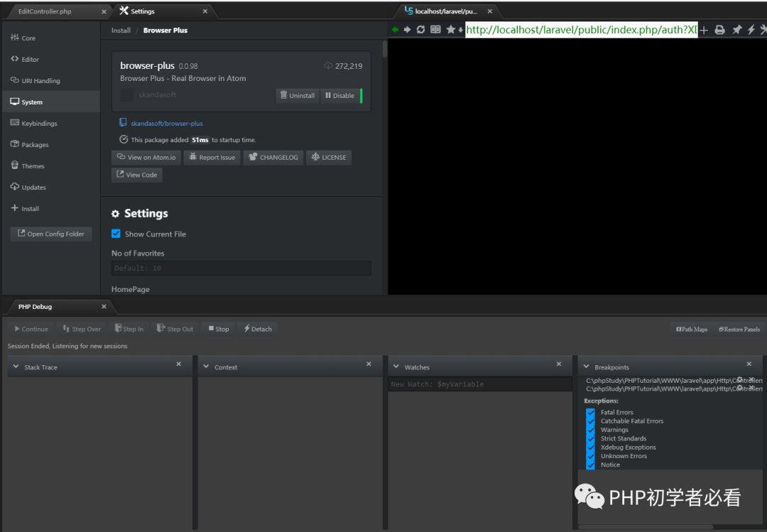Click the star favorite icon
This screenshot has height=532, width=767.
pos(450,30)
